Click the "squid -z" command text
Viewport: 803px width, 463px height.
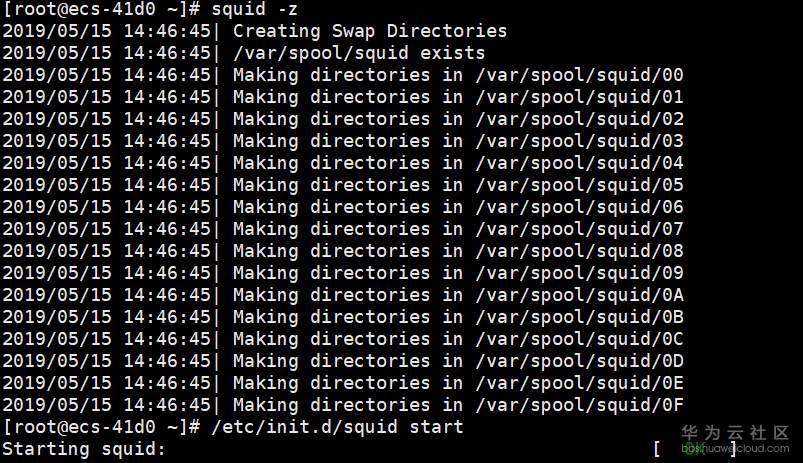(254, 9)
